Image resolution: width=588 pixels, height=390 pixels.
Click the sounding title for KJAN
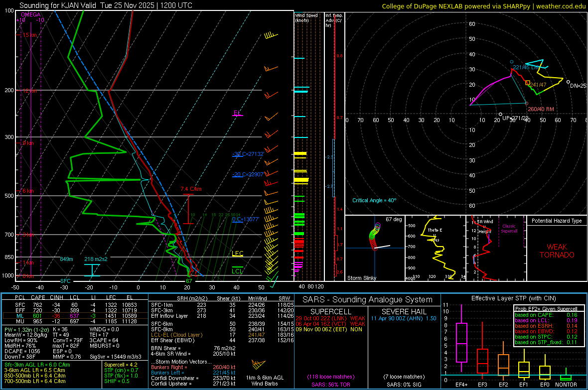tap(106, 5)
